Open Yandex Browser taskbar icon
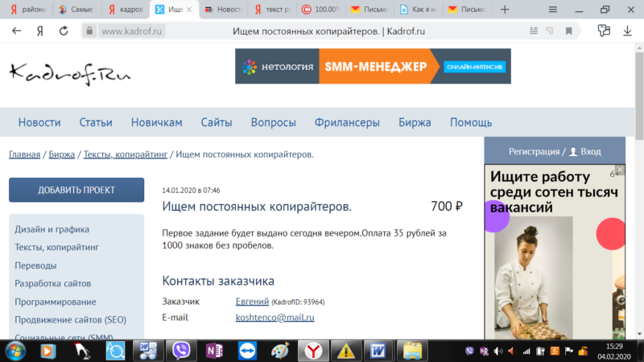The height and width of the screenshot is (362, 644). click(x=313, y=351)
